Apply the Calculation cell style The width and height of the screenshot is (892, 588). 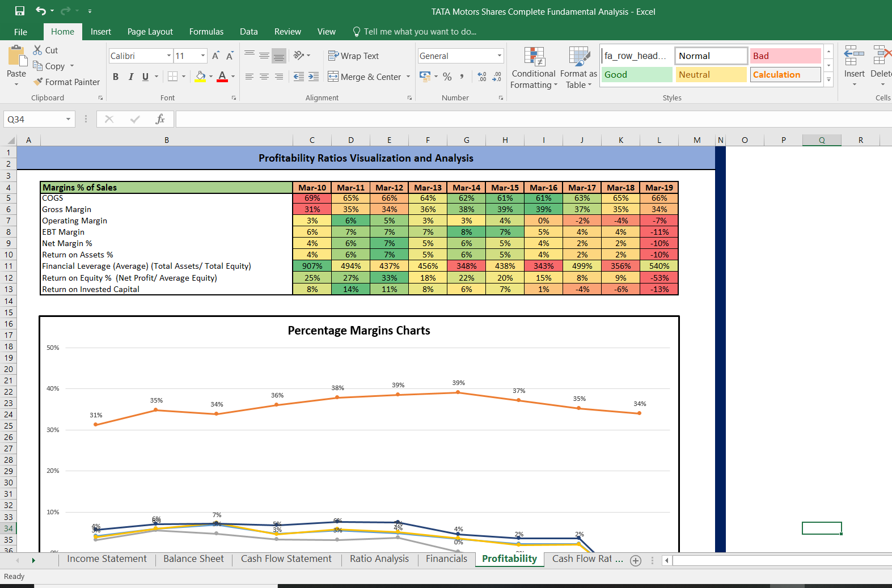pos(785,74)
